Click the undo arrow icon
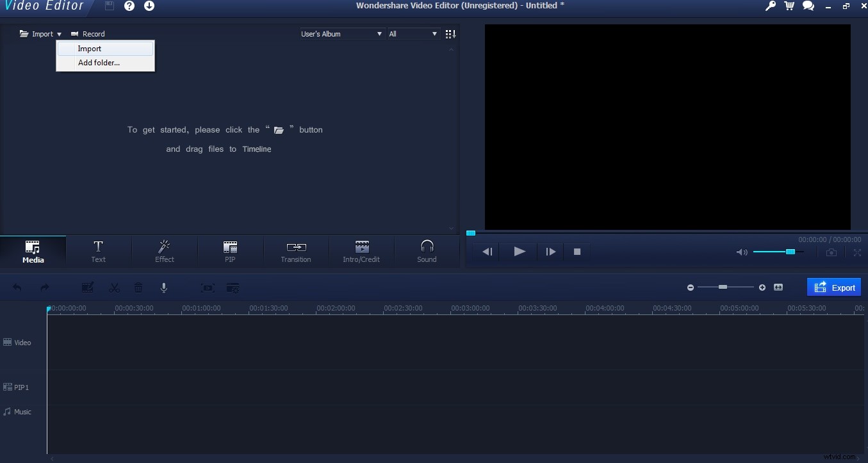 (17, 288)
